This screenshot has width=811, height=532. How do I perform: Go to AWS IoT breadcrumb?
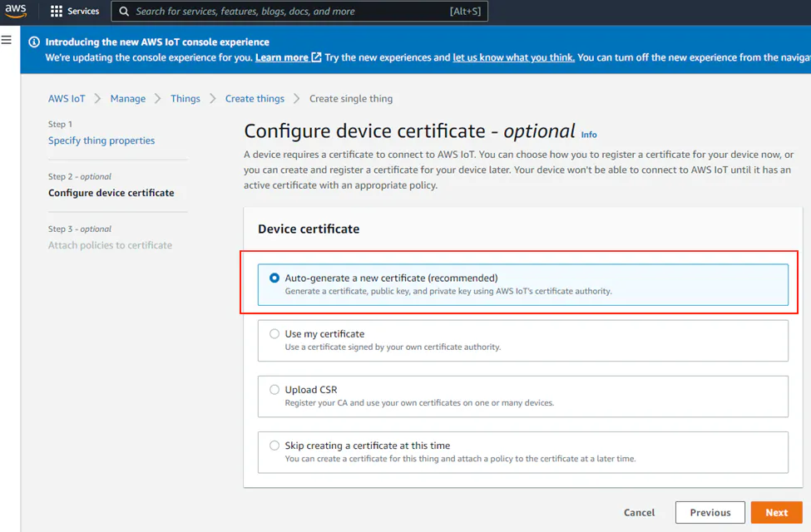click(67, 99)
